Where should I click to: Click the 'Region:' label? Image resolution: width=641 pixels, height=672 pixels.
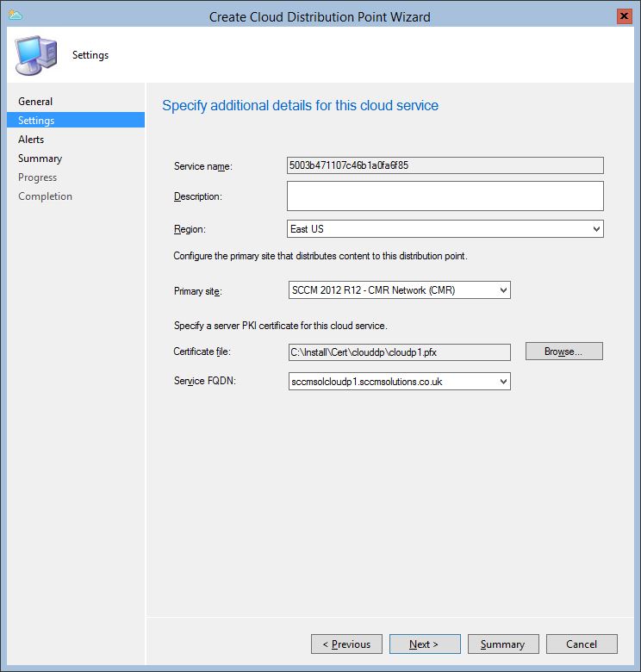click(190, 229)
